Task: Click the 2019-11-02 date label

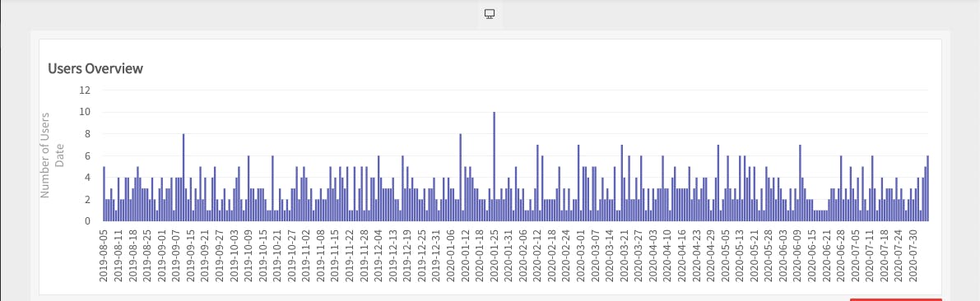Action: [x=306, y=256]
